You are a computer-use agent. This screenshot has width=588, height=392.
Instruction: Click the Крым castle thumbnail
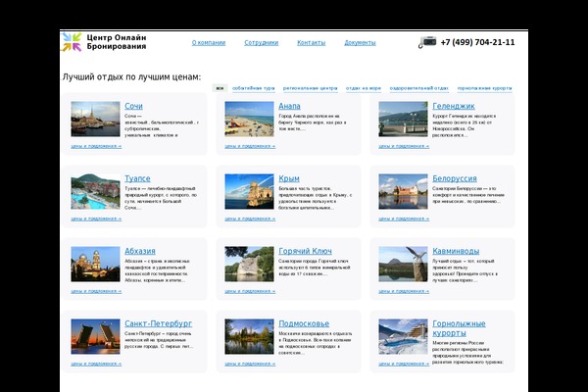coord(249,191)
